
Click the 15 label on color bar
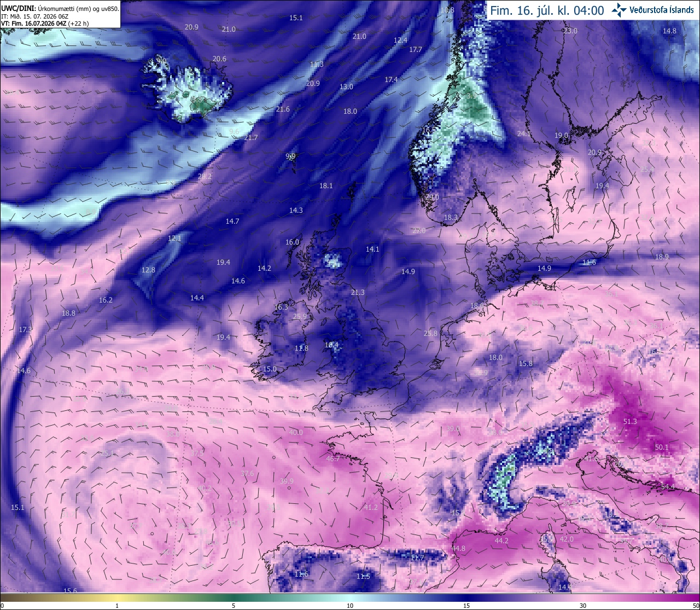click(466, 606)
